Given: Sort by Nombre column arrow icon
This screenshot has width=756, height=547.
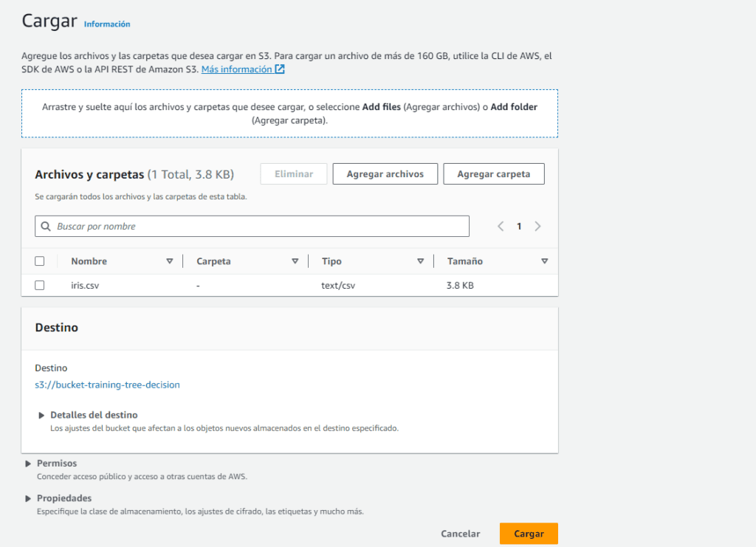Looking at the screenshot, I should click(x=170, y=261).
